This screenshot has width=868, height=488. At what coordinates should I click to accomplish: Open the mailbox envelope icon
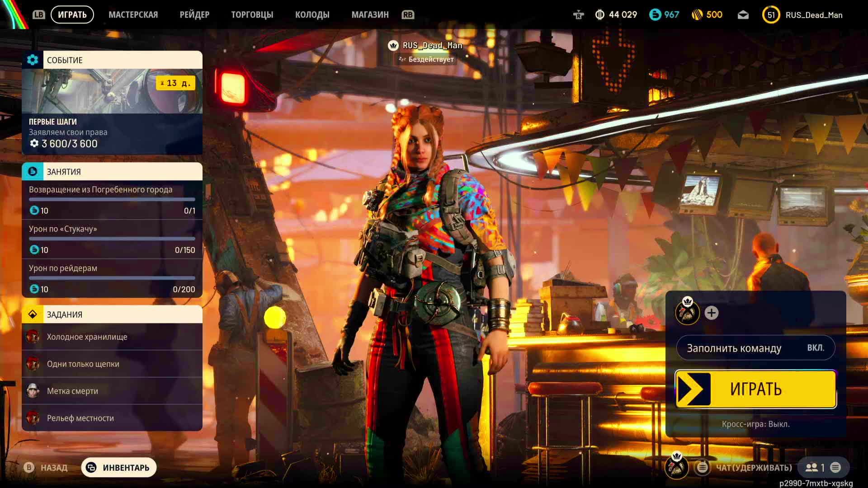743,15
